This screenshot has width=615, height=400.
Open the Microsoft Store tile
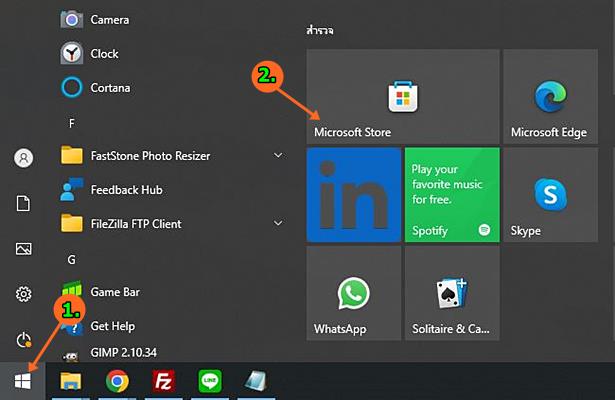click(x=403, y=96)
